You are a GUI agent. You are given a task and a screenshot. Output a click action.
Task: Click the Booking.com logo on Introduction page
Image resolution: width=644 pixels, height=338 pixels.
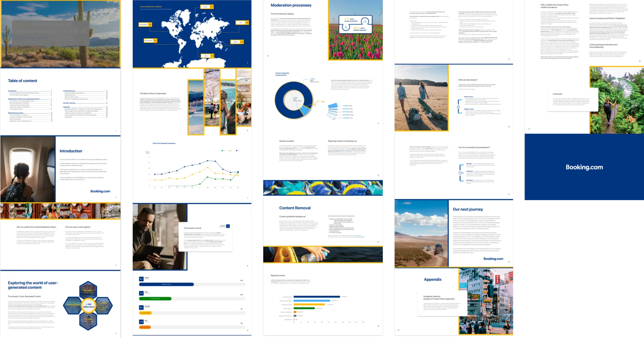pos(100,191)
